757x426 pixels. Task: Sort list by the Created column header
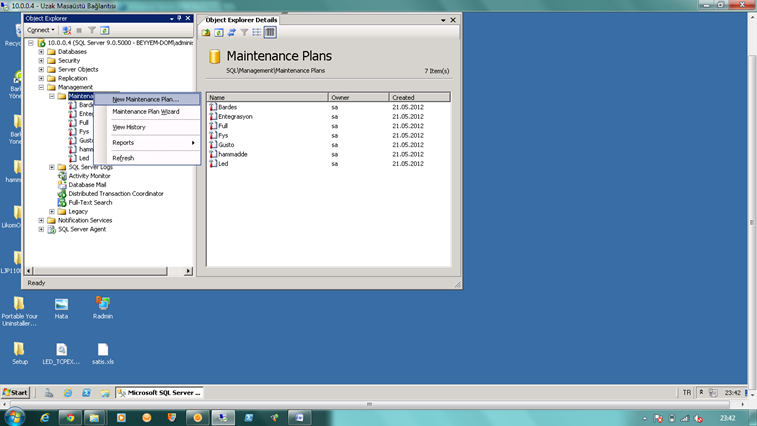418,97
